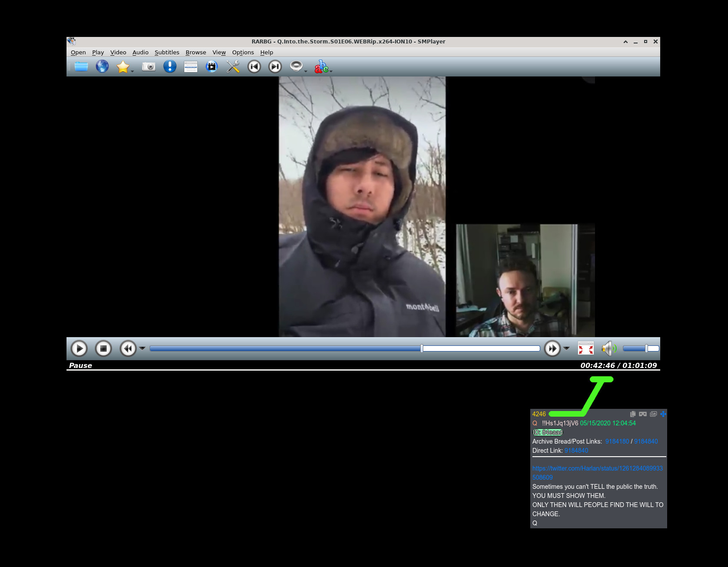The height and width of the screenshot is (567, 728).
Task: Expand the favorites star dropdown arrow
Action: pos(133,71)
